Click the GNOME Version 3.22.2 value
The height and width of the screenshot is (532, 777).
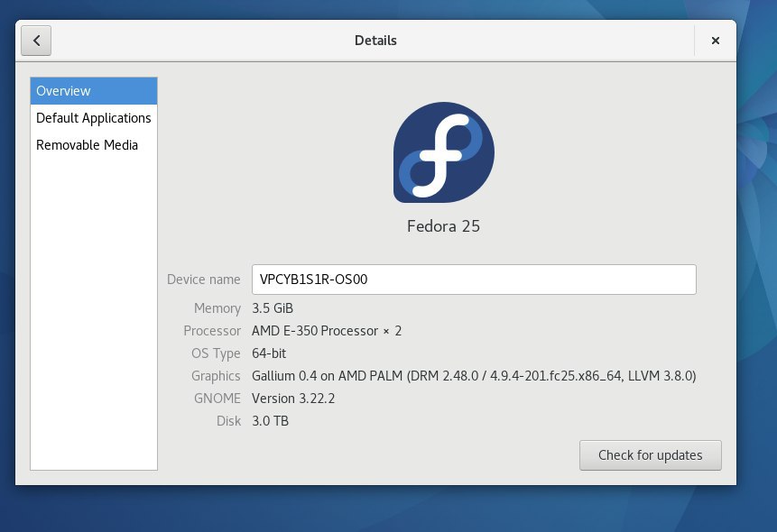point(293,399)
